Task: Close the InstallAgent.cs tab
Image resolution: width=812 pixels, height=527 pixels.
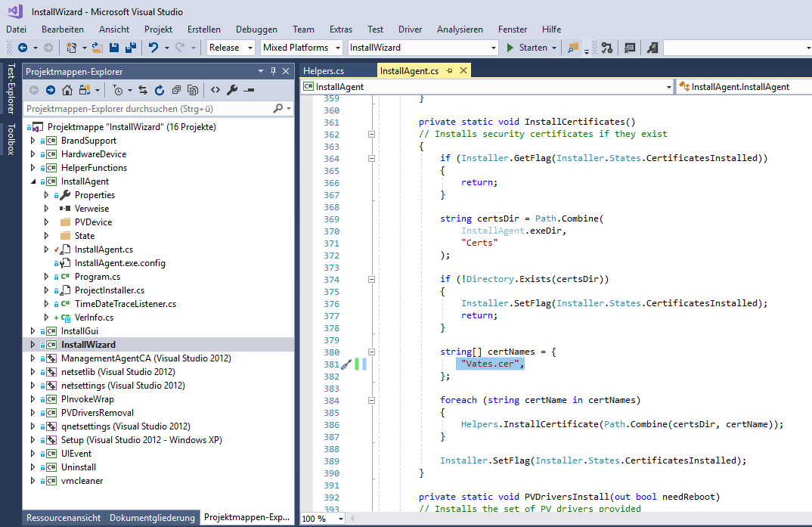Action: pyautogui.click(x=463, y=70)
